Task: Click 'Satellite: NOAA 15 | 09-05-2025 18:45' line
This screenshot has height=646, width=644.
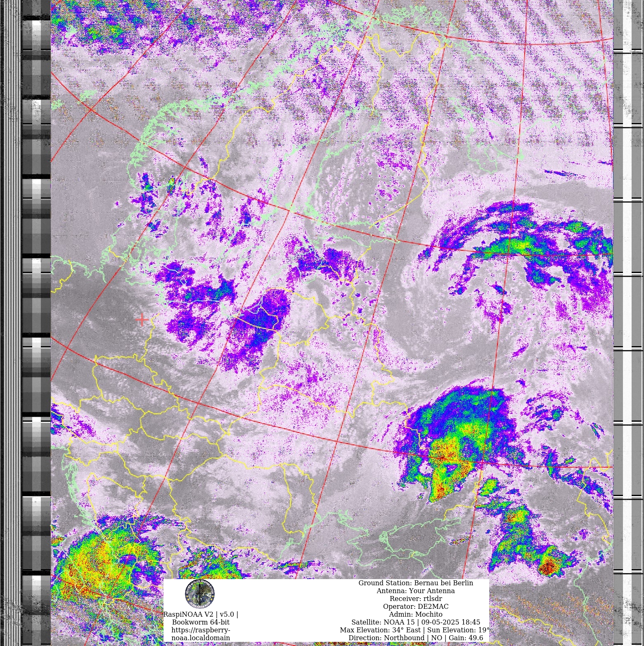Action: coord(416,622)
